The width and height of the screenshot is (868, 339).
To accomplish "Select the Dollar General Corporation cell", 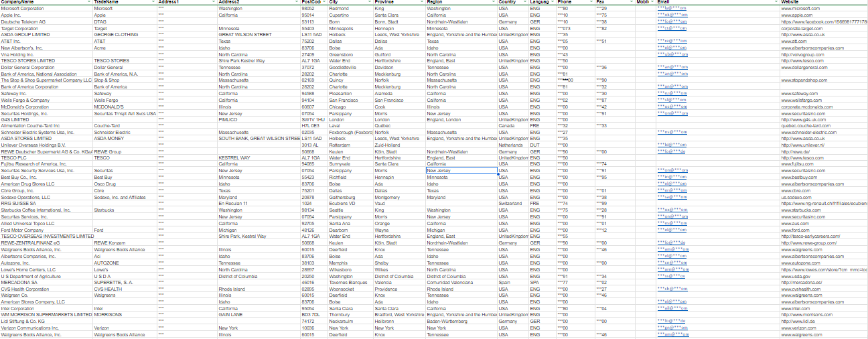I will [46, 68].
